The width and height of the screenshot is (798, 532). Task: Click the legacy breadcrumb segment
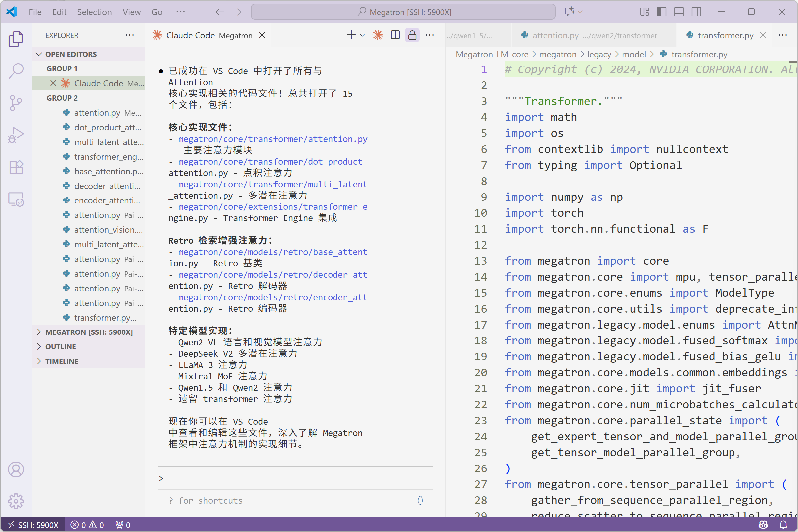(599, 54)
